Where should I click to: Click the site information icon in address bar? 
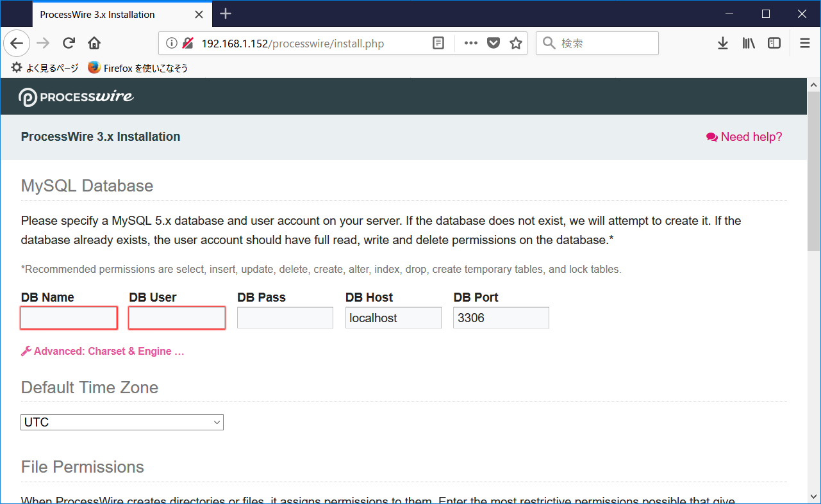[x=171, y=43]
